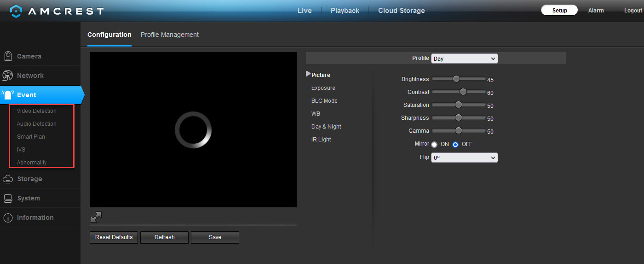Set Mirror to ON
This screenshot has height=264, width=644.
(x=434, y=145)
